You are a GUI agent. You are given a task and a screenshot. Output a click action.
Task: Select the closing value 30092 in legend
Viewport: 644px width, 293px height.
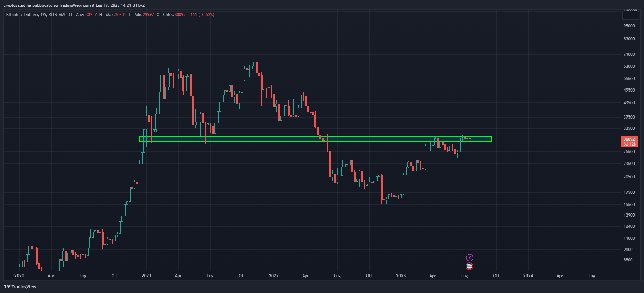point(180,15)
